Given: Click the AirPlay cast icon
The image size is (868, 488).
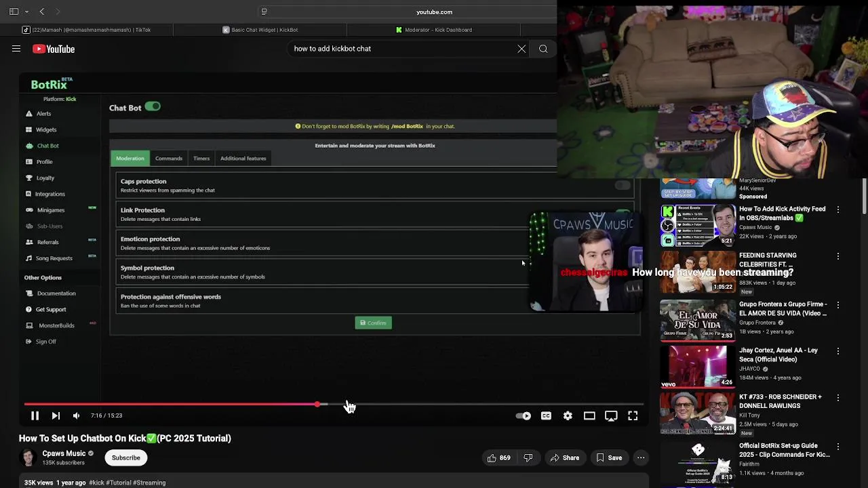Looking at the screenshot, I should click(x=611, y=415).
